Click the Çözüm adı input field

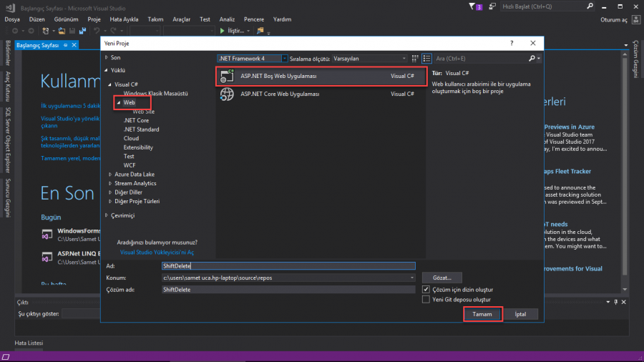tap(288, 290)
